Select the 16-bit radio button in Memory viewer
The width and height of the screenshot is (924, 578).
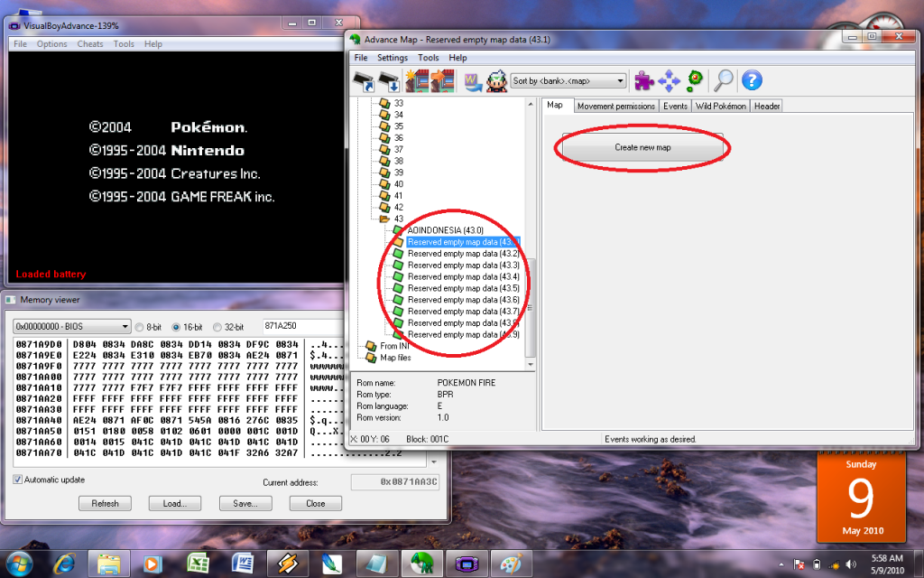click(x=176, y=327)
